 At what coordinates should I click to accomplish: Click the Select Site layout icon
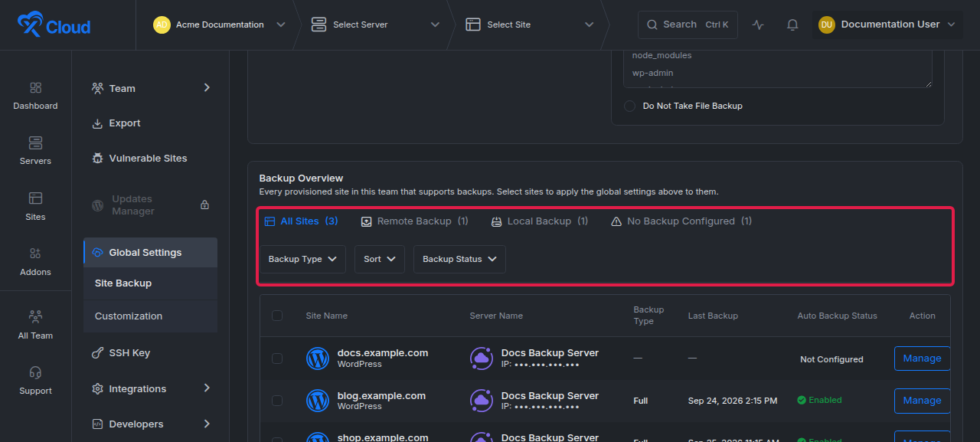point(473,25)
